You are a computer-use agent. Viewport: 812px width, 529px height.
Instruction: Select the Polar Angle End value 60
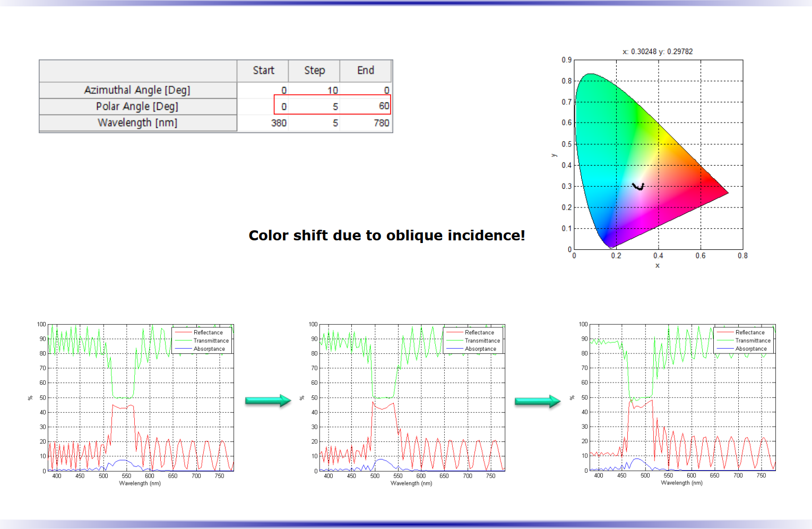pyautogui.click(x=384, y=106)
